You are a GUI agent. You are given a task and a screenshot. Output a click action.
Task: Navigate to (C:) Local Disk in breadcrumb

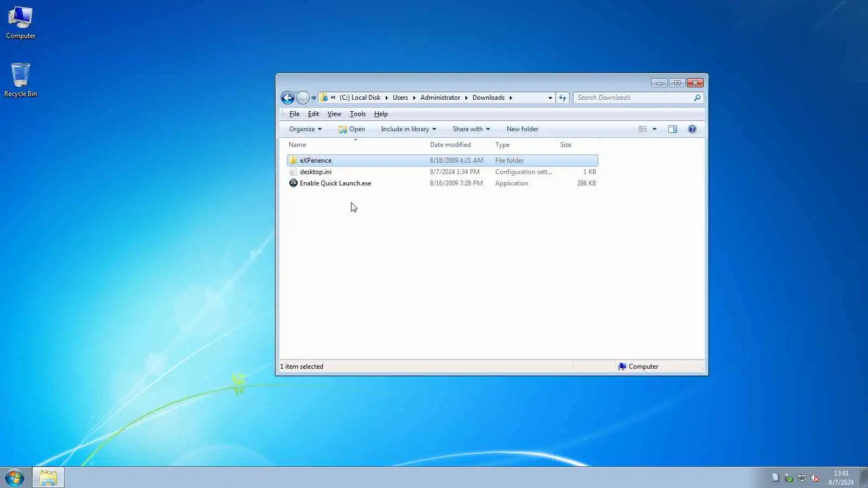tap(360, 98)
